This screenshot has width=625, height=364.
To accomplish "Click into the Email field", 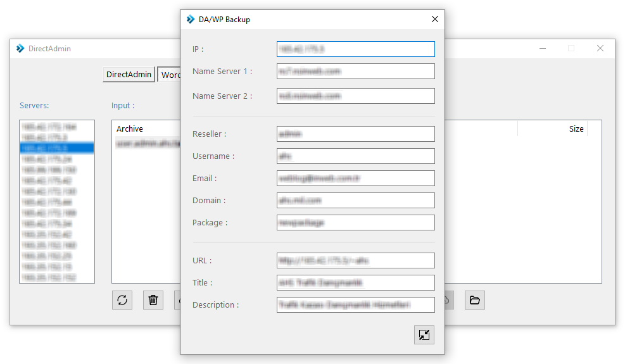I will [x=355, y=179].
